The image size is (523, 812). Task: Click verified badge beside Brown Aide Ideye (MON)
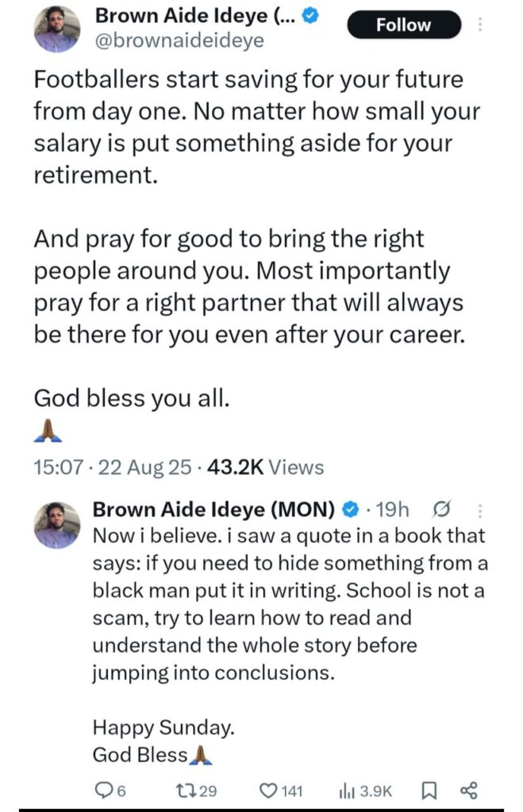351,510
